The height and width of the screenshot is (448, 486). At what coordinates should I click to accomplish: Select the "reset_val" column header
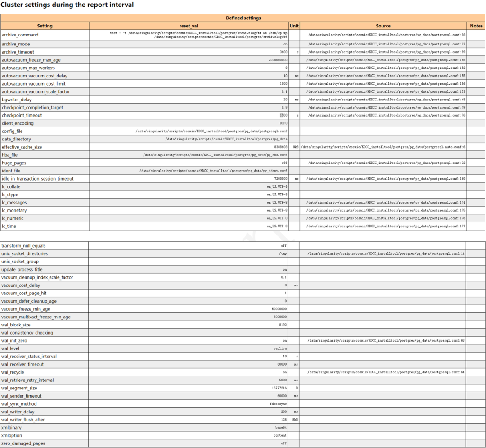click(x=189, y=26)
